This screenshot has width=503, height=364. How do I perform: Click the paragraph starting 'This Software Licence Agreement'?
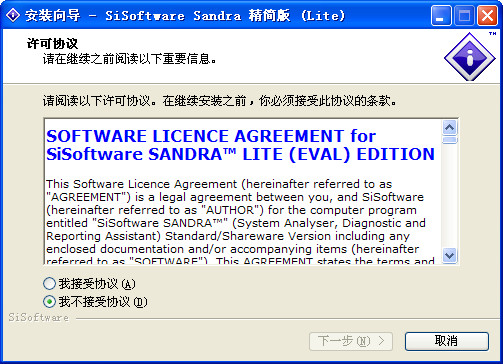tap(240, 221)
